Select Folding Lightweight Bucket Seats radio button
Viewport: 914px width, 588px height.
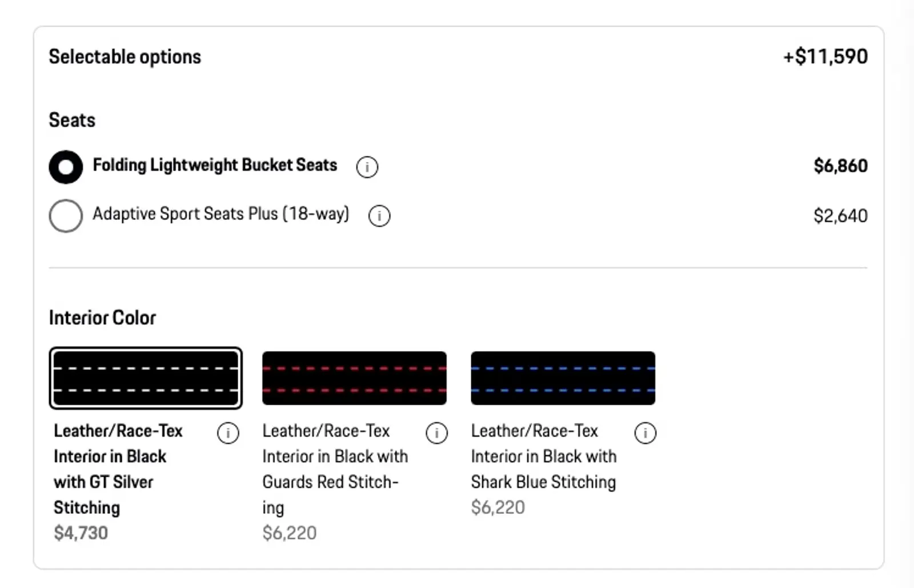pos(66,167)
